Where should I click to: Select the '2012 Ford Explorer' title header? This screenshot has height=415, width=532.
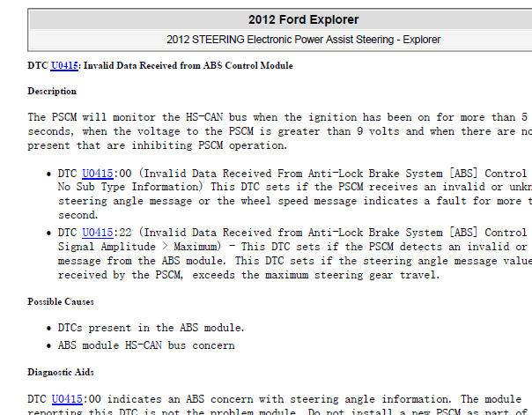point(303,19)
